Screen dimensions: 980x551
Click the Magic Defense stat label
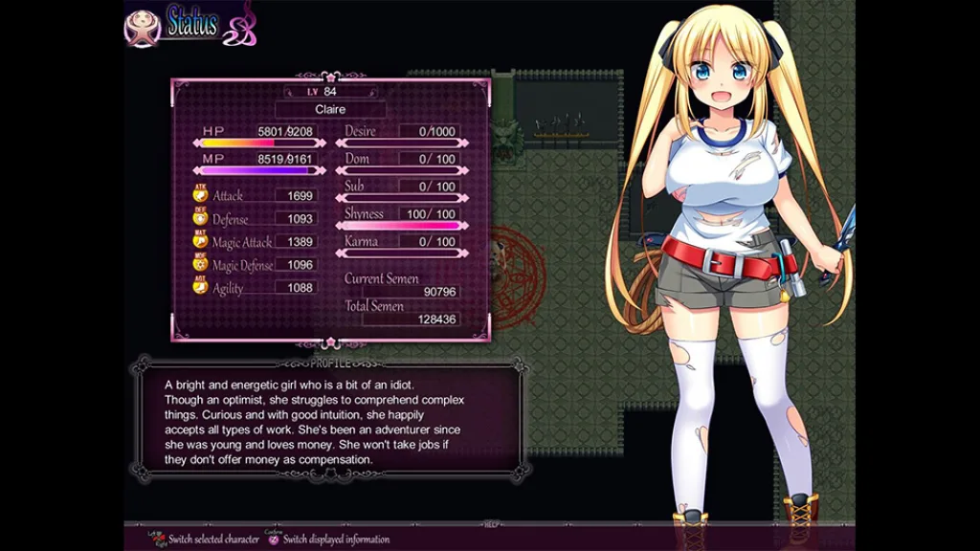[242, 266]
